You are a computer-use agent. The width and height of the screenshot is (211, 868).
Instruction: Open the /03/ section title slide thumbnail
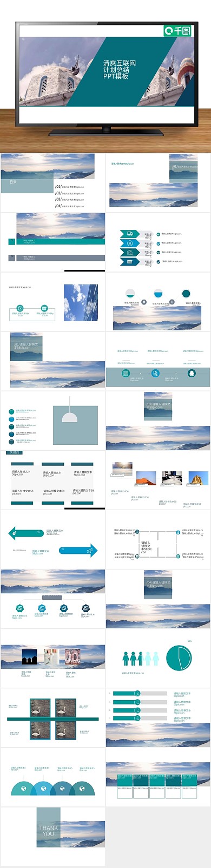158,420
